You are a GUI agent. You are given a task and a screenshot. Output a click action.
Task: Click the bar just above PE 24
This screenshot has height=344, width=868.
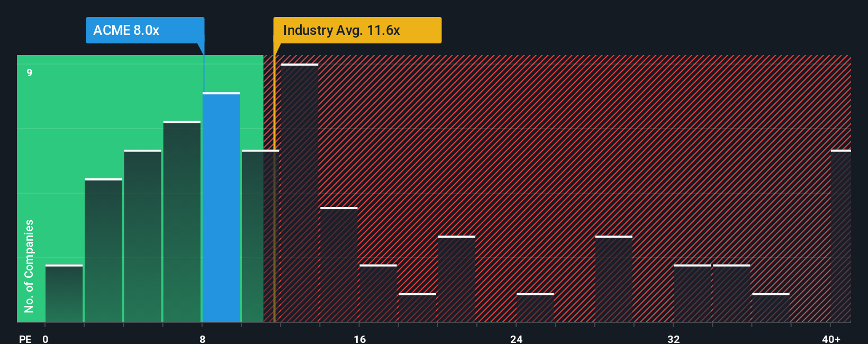point(535,307)
